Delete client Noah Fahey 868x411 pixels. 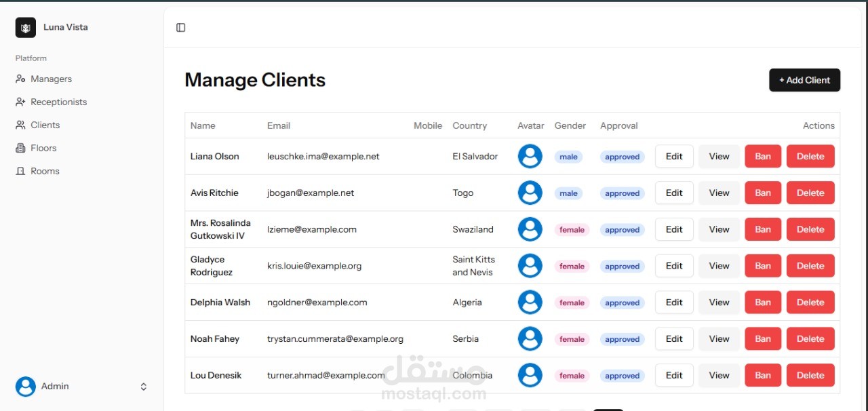point(810,339)
